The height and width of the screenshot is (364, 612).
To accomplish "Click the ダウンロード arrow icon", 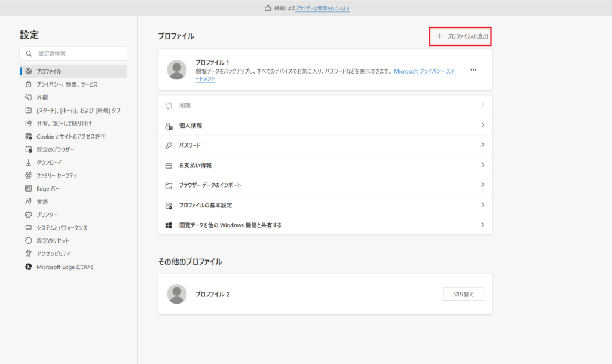I will click(x=29, y=163).
